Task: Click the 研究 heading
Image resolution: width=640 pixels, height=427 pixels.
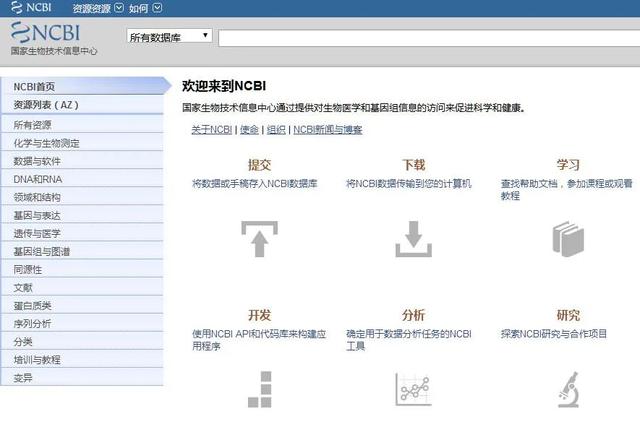Action: coord(568,315)
